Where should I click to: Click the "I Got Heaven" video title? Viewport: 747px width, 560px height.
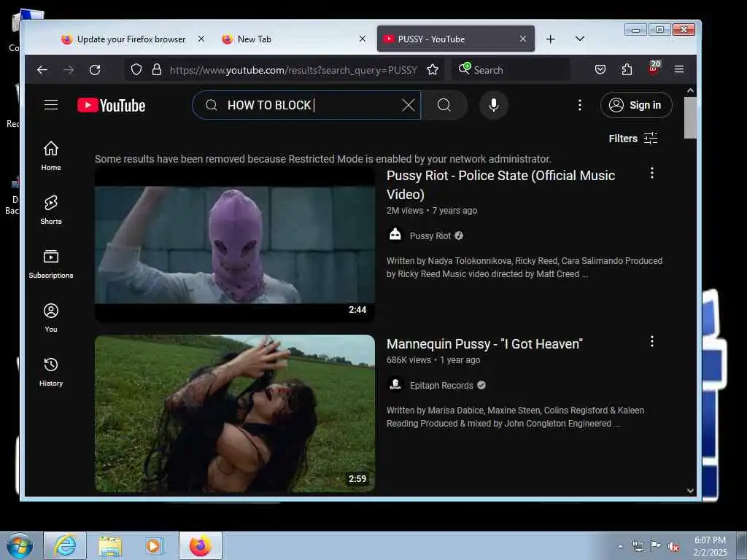(484, 344)
